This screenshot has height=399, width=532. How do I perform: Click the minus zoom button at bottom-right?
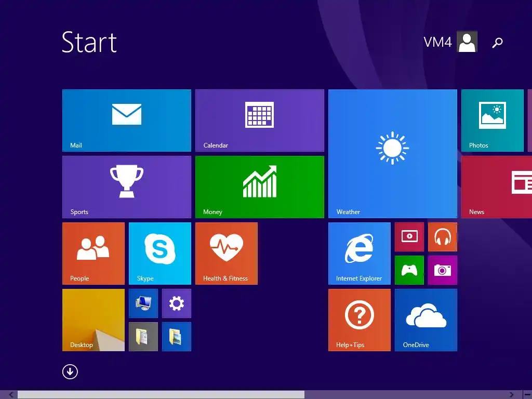(x=527, y=395)
